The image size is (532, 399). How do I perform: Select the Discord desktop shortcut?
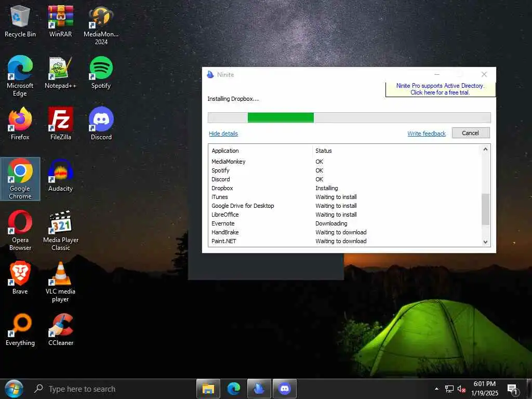[101, 124]
